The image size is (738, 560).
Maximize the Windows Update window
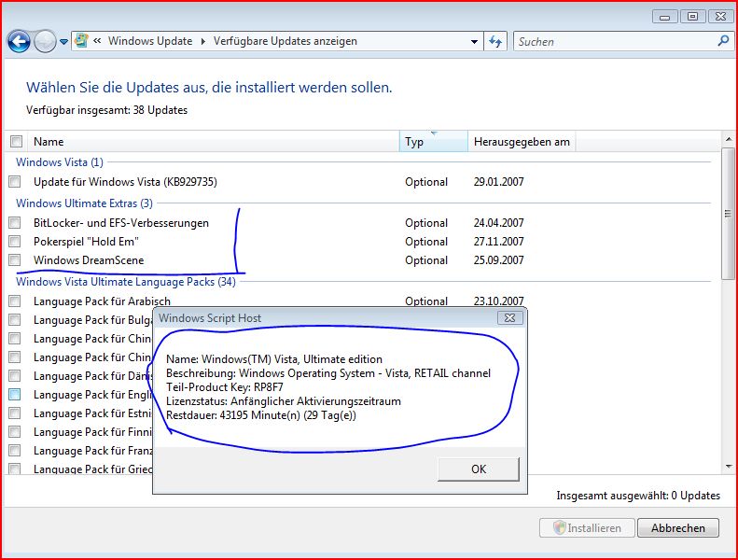[x=693, y=17]
